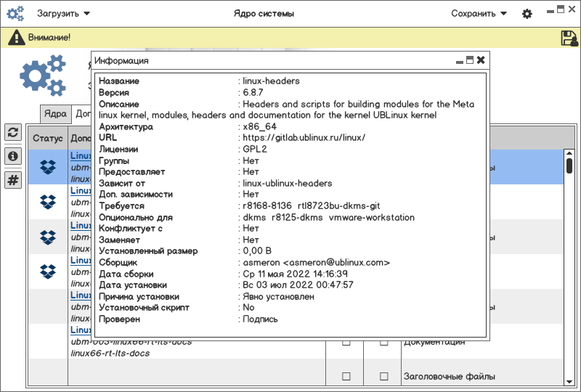This screenshot has height=392, width=581.
Task: Click r8125-dkms in Опционально для row
Action: (297, 218)
